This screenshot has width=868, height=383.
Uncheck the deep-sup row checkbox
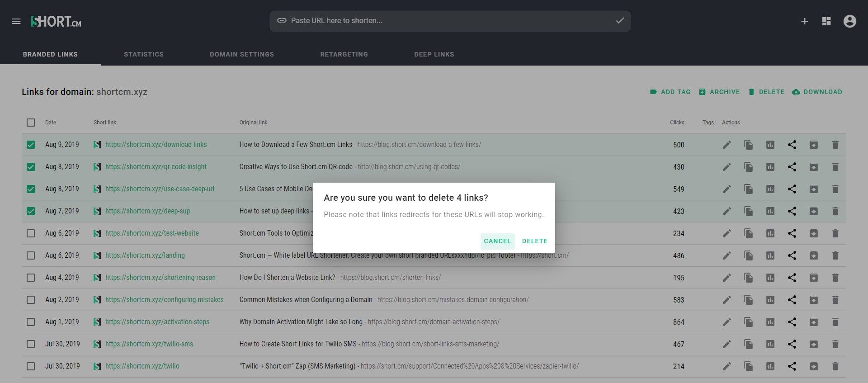click(x=30, y=211)
